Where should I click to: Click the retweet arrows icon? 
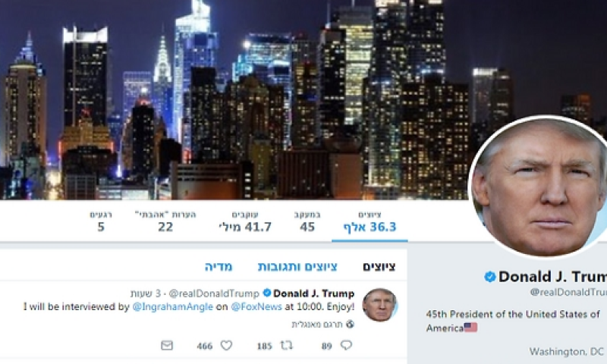pyautogui.click(x=287, y=344)
